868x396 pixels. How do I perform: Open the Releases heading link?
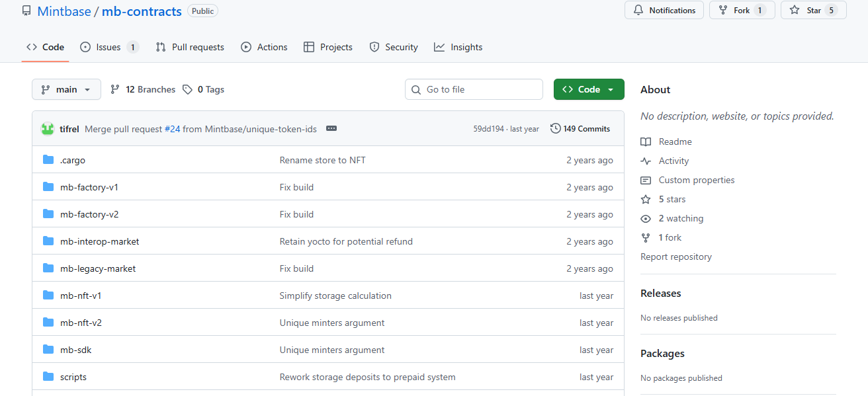[x=661, y=293]
